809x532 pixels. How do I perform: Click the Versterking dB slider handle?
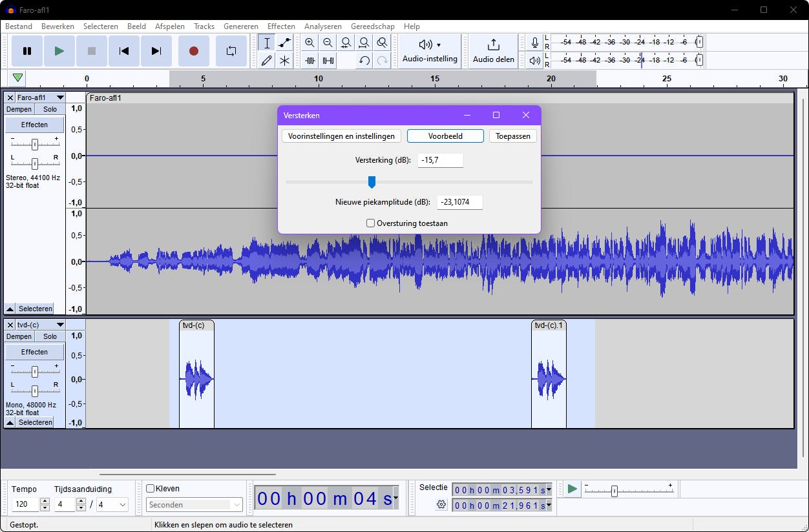click(372, 182)
